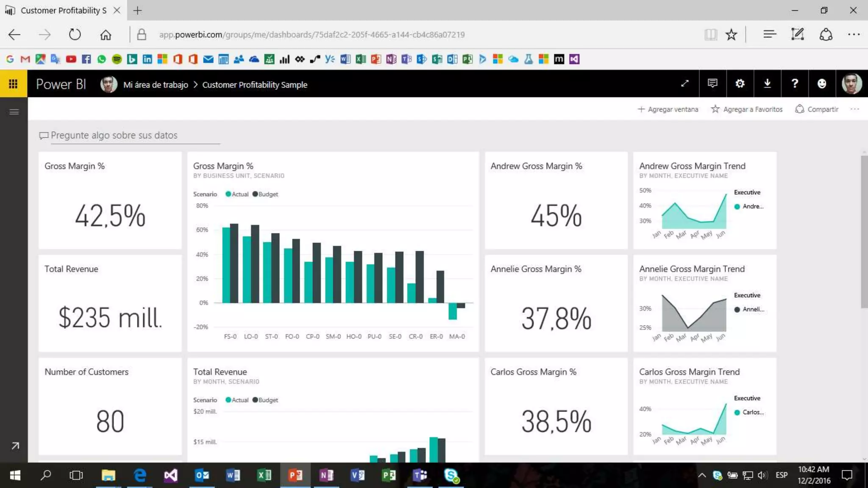Image resolution: width=868 pixels, height=488 pixels.
Task: Enter full screen mode with expand arrows
Action: pyautogui.click(x=684, y=83)
